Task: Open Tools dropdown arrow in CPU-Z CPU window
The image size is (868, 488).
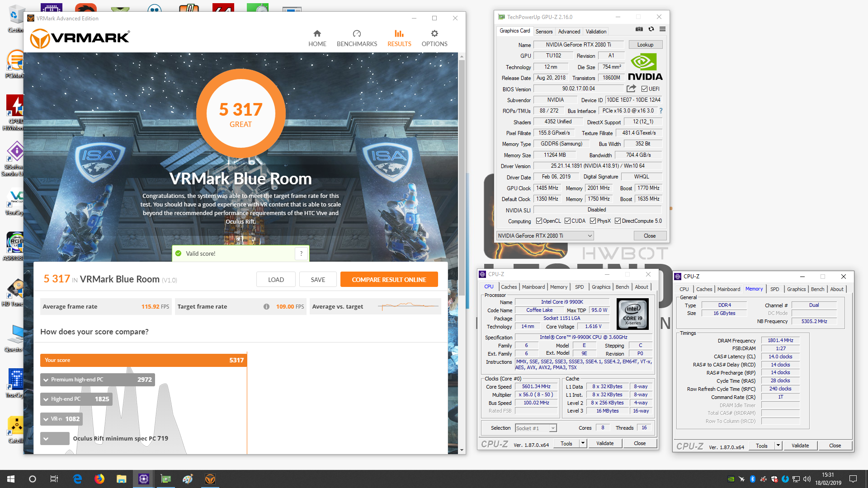Action: point(583,443)
